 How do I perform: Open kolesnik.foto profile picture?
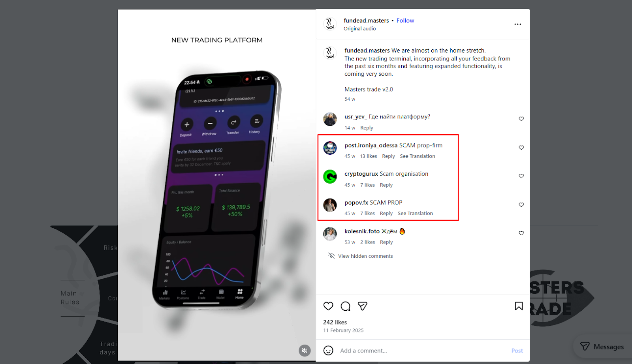330,234
